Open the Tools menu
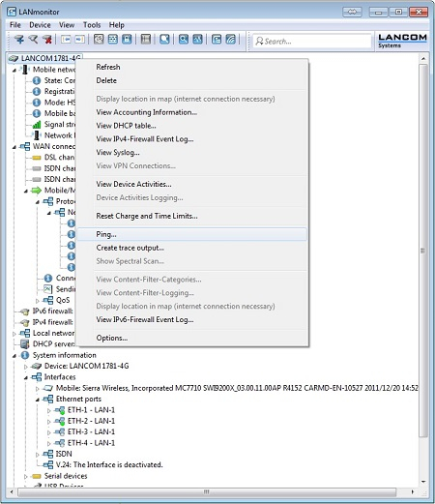Screen dimensions: 435x504 (92, 25)
